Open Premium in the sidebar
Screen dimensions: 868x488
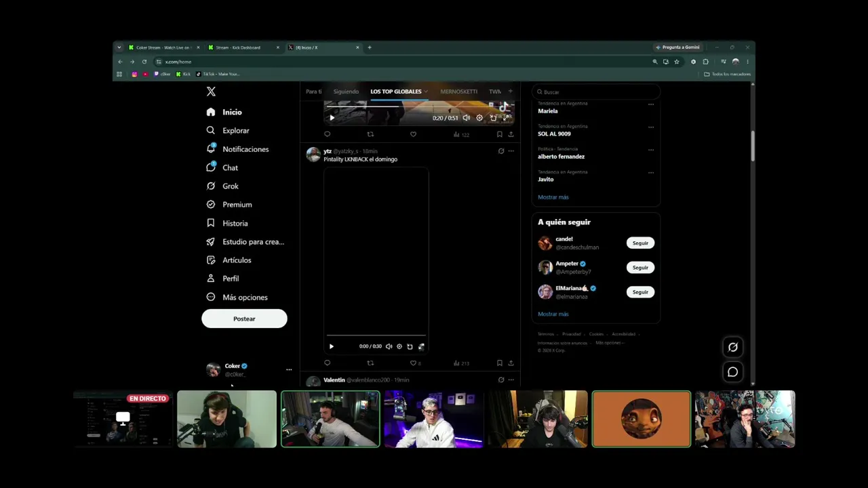pyautogui.click(x=229, y=205)
